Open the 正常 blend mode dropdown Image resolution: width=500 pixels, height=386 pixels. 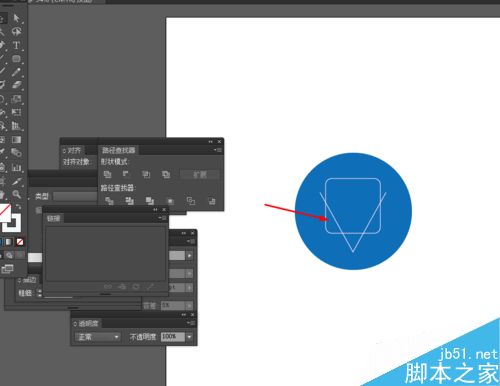tap(97, 337)
